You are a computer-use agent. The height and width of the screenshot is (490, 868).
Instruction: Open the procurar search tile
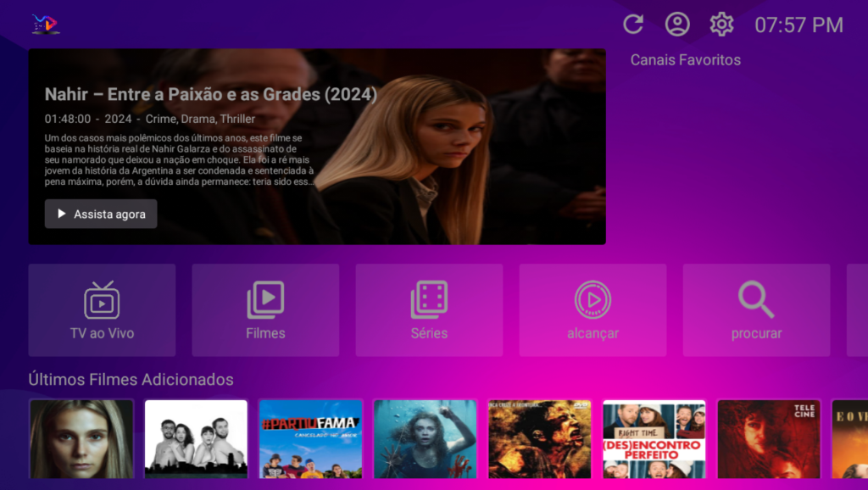pyautogui.click(x=756, y=310)
